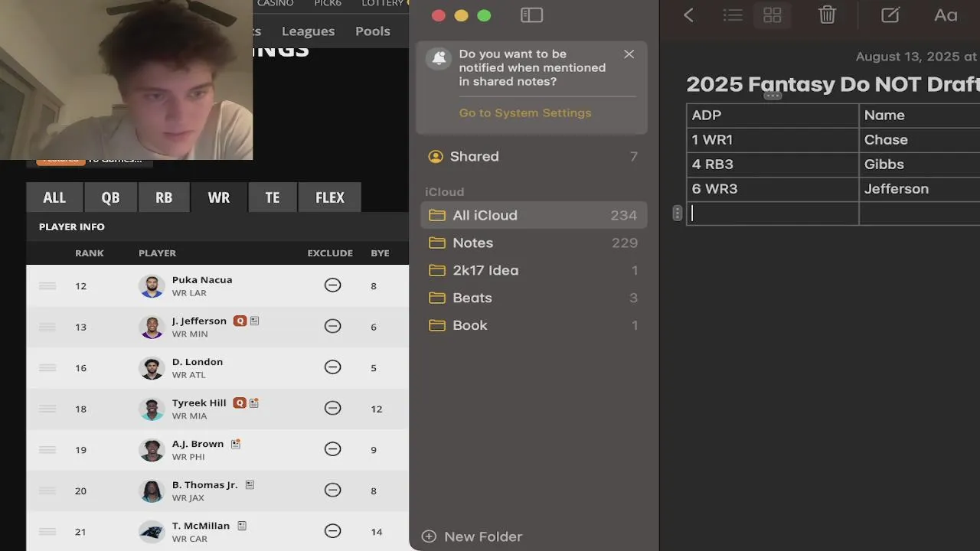Image resolution: width=980 pixels, height=551 pixels.
Task: Select the ALL position tab
Action: (x=54, y=197)
